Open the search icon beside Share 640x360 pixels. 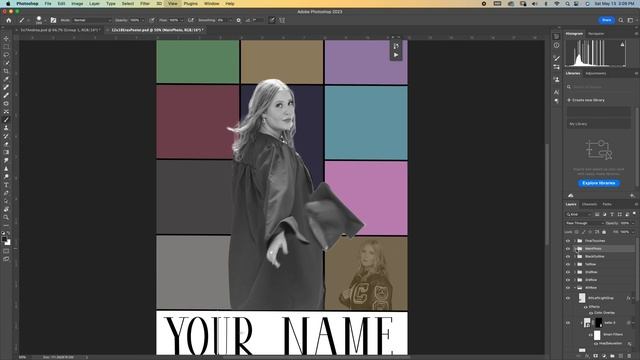(x=621, y=20)
